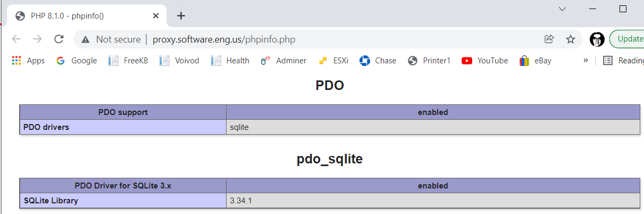The image size is (644, 214).
Task: Click the address bar URL field
Action: [x=224, y=39]
